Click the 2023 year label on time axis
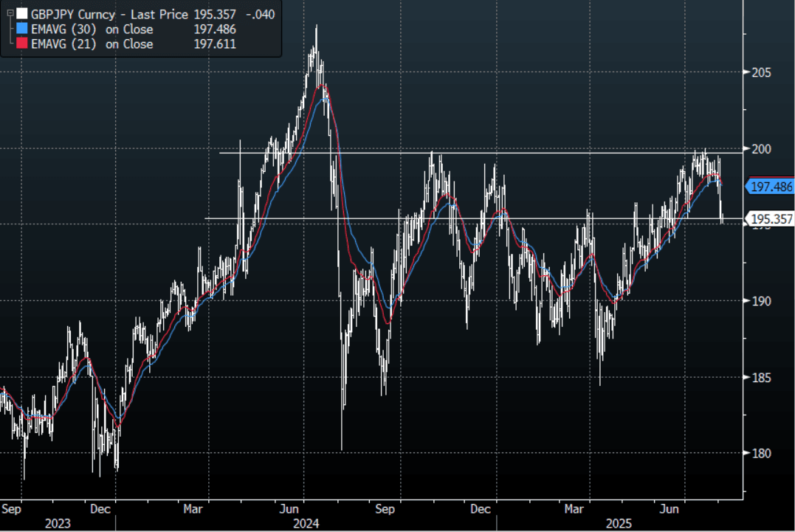 click(58, 523)
